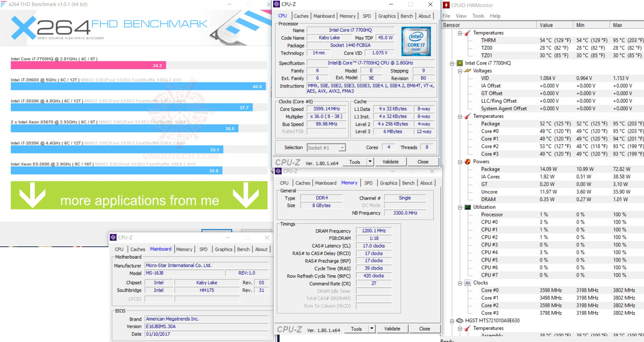Screen dimensions: 644x342
Task: Click Validate in CPU-Z Processor window
Action: click(390, 162)
